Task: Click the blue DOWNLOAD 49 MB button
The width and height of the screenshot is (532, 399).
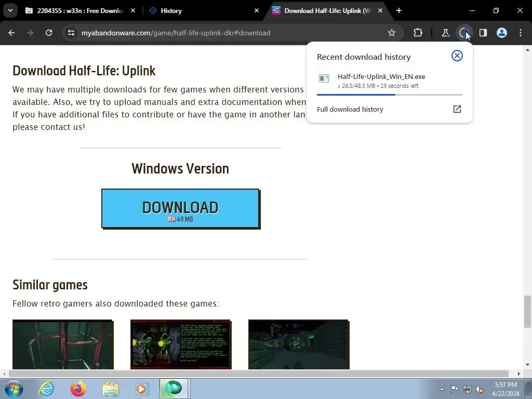Action: pos(180,209)
